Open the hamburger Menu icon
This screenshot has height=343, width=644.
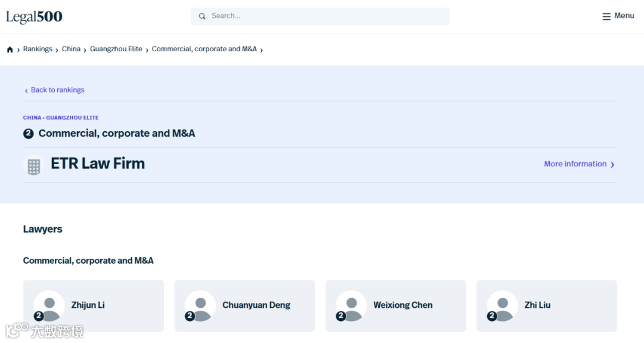[606, 17]
